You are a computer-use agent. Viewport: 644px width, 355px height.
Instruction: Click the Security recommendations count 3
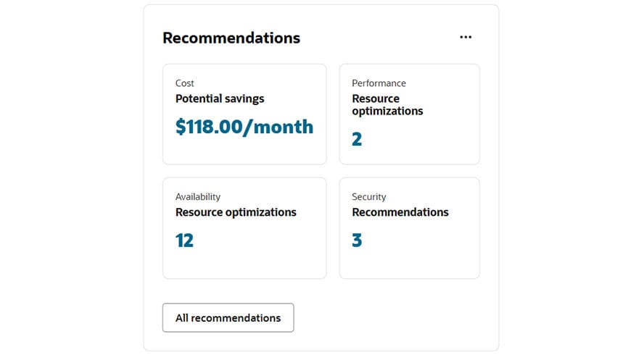357,241
